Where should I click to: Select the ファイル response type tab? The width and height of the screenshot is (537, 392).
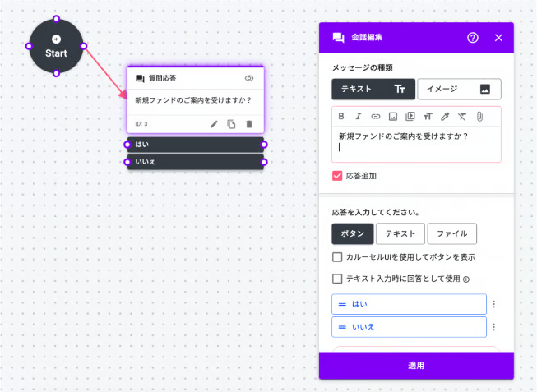click(451, 233)
